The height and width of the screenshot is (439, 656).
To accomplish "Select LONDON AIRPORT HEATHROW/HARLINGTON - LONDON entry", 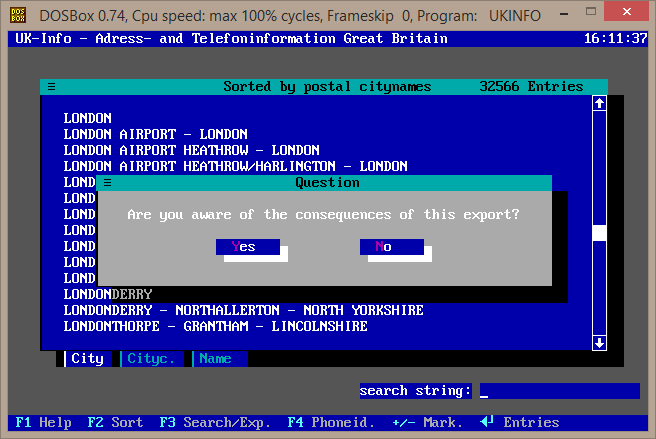I will point(236,166).
